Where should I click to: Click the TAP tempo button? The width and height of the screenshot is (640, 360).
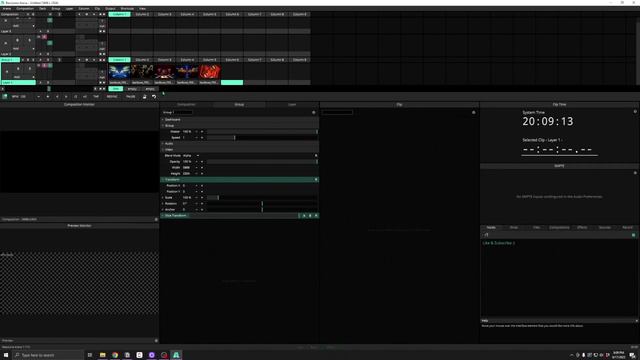[x=96, y=97]
